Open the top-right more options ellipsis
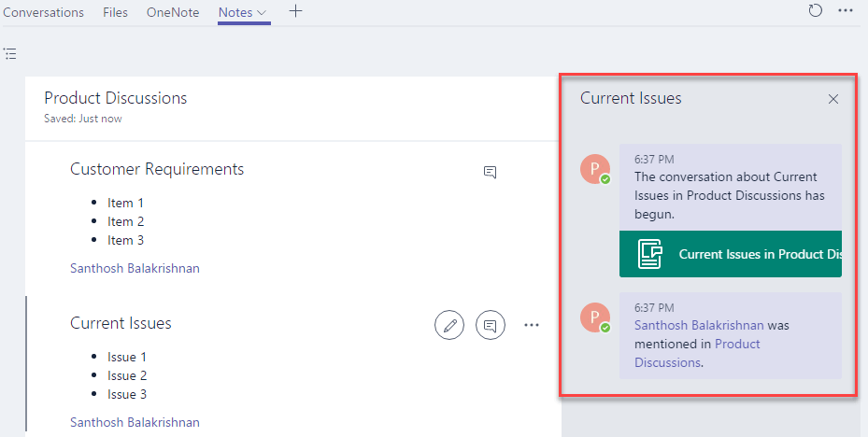The width and height of the screenshot is (868, 437). 846,11
